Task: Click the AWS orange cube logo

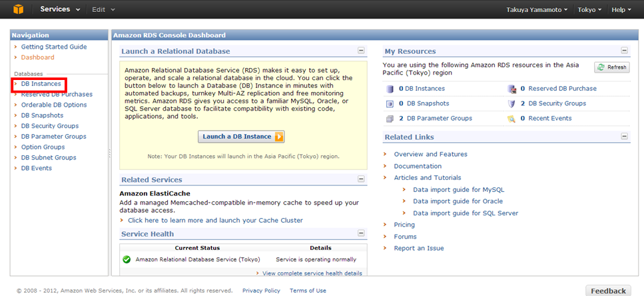Action: [x=19, y=9]
